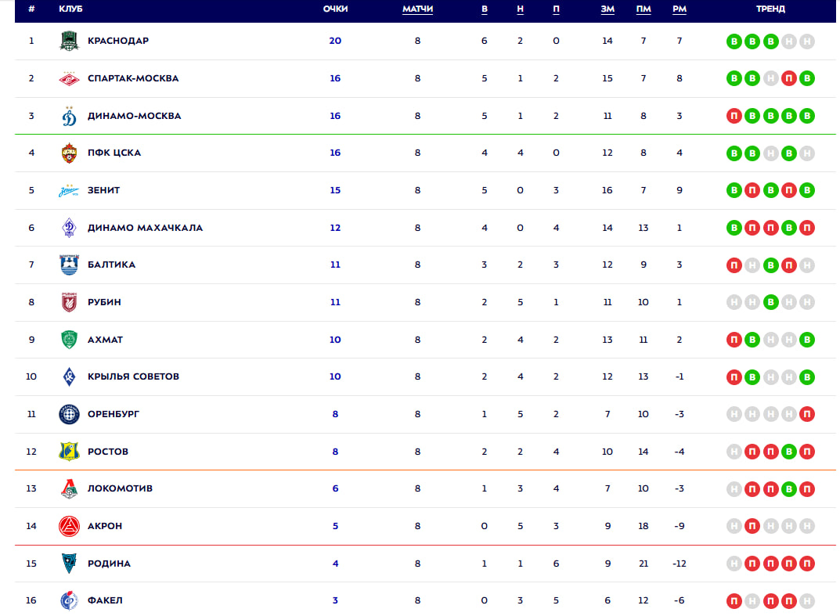The width and height of the screenshot is (840, 616).
Task: Click Оренбург's red П trend badge
Action: [807, 414]
